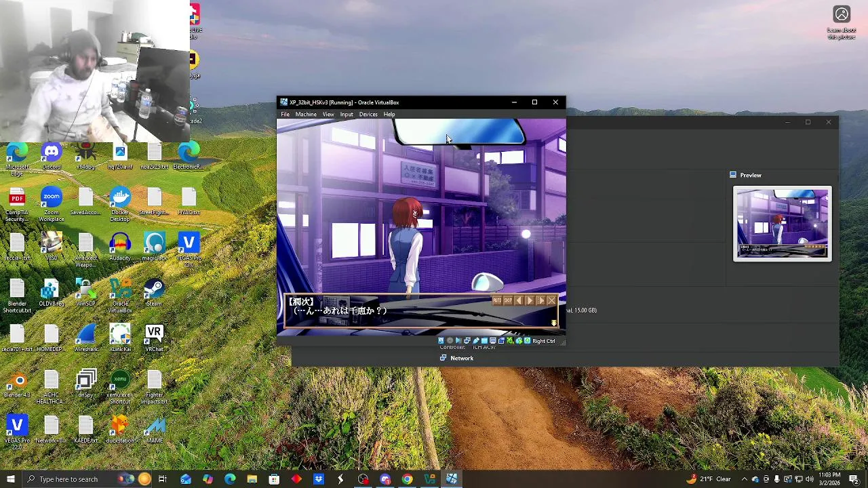This screenshot has width=868, height=488.
Task: Select the Blender Shortcut.txt file
Action: pyautogui.click(x=17, y=296)
